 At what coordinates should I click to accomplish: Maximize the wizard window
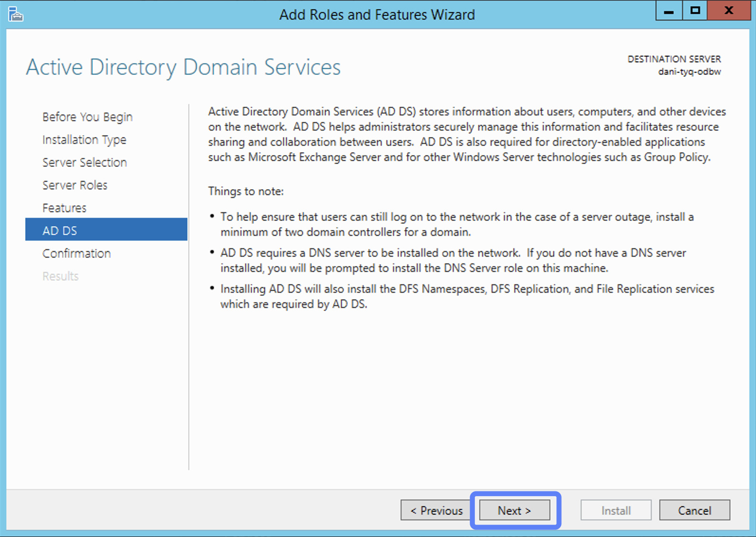[695, 11]
